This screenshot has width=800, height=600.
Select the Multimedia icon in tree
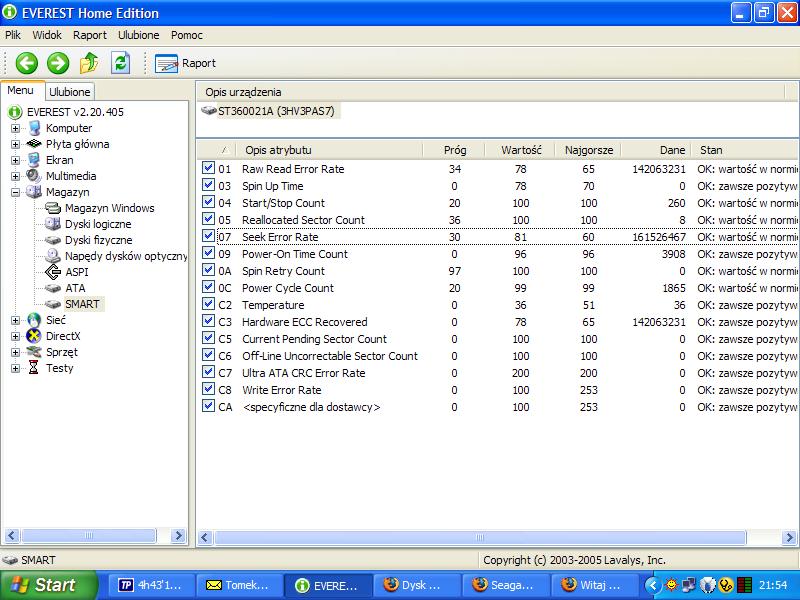(34, 176)
